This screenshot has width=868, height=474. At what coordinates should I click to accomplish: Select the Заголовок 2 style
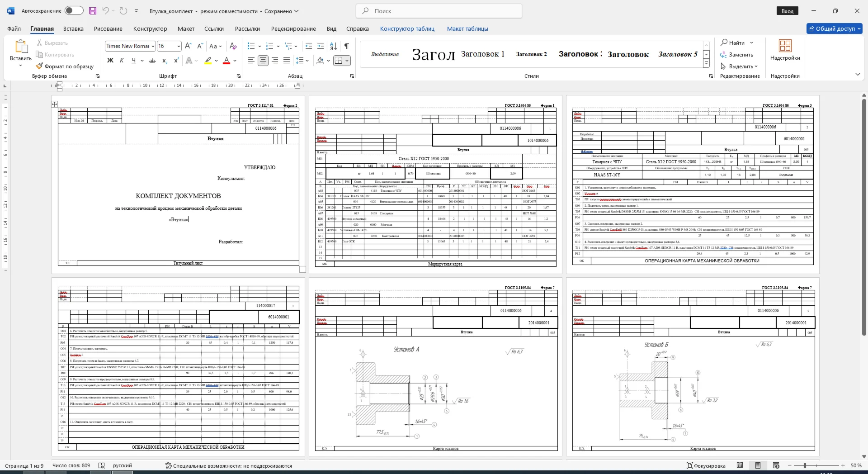532,54
